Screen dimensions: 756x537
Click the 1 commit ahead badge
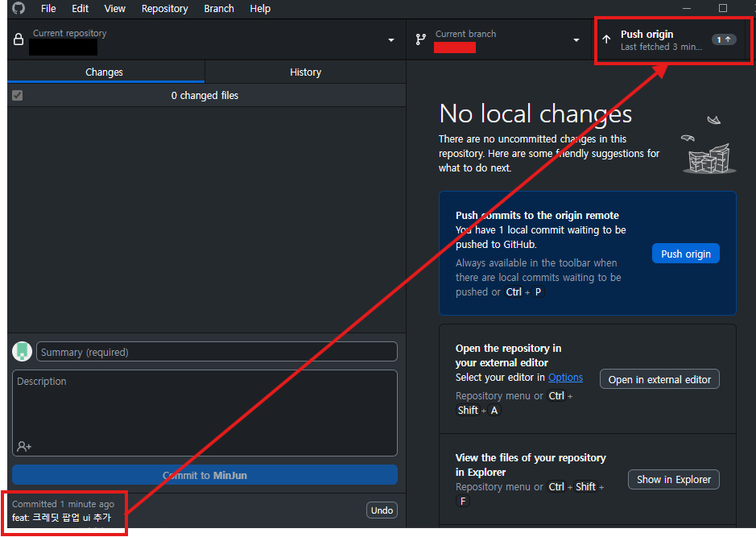[x=724, y=39]
